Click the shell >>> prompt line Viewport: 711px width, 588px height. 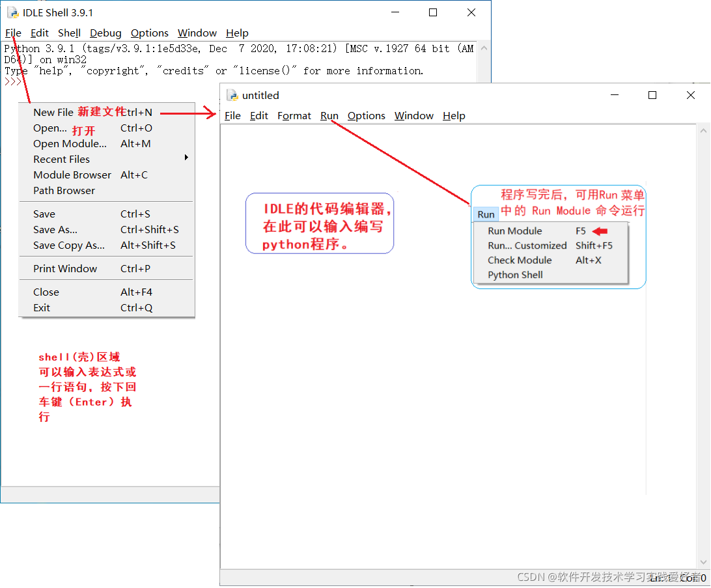(x=13, y=81)
